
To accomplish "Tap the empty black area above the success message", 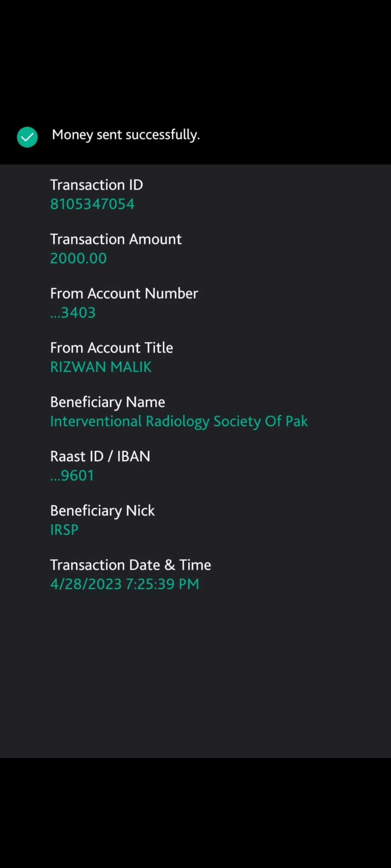I will tap(195, 58).
